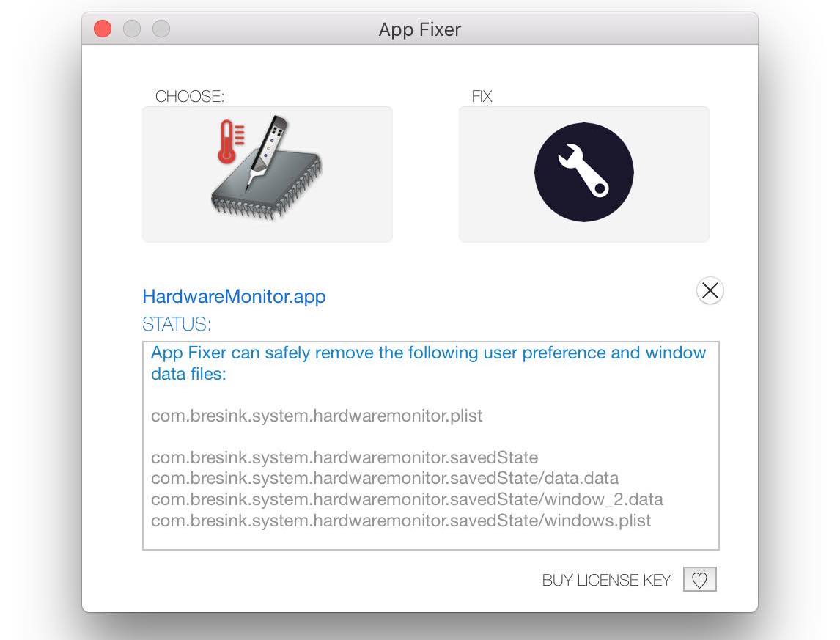Click the App Fixer title bar text
The width and height of the screenshot is (840, 640).
(x=419, y=29)
